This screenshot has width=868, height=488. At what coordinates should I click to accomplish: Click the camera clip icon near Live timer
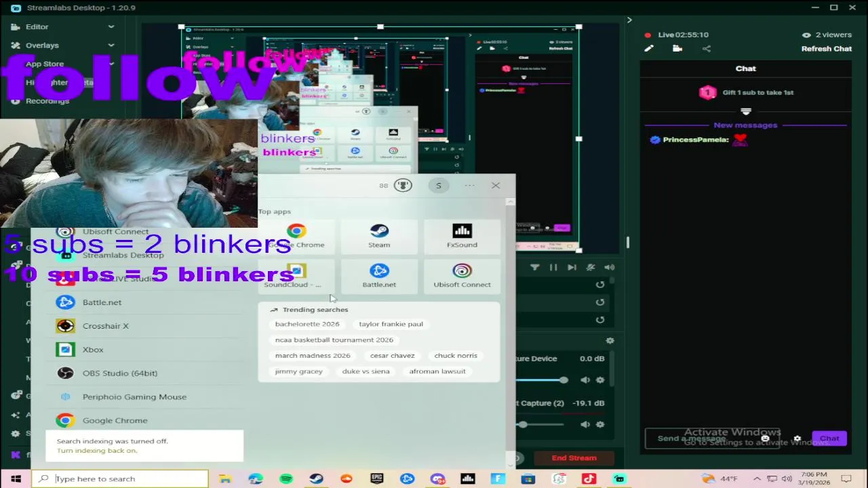tap(677, 48)
